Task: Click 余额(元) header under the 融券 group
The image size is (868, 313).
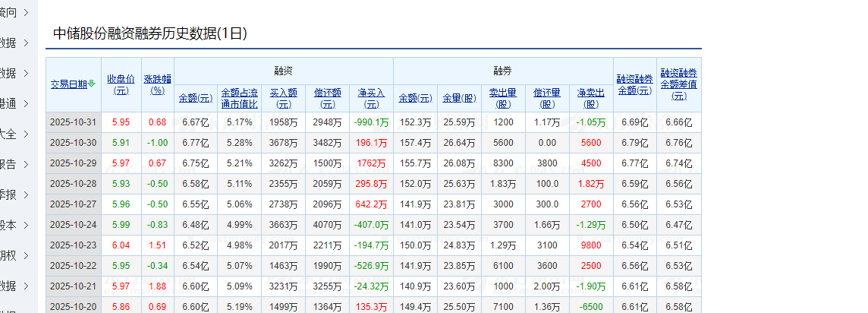Action: tap(415, 99)
